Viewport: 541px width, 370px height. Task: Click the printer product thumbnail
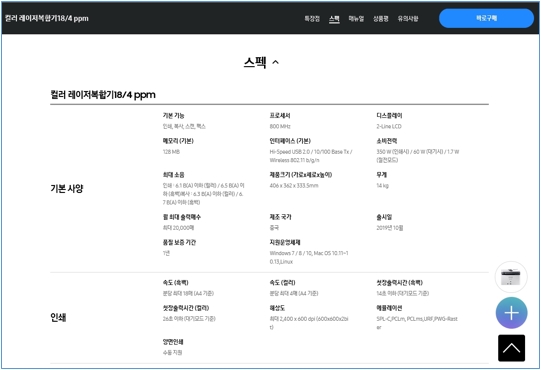coord(511,277)
